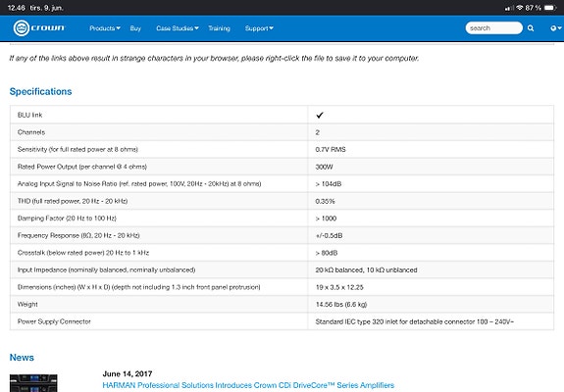Click the amplifier news thumbnail
The width and height of the screenshot is (564, 392).
click(33, 383)
